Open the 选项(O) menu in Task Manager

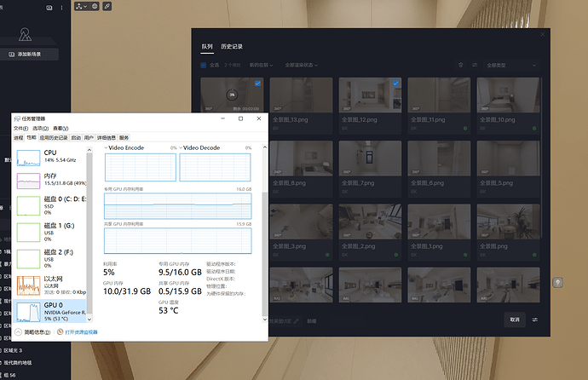[x=38, y=129]
